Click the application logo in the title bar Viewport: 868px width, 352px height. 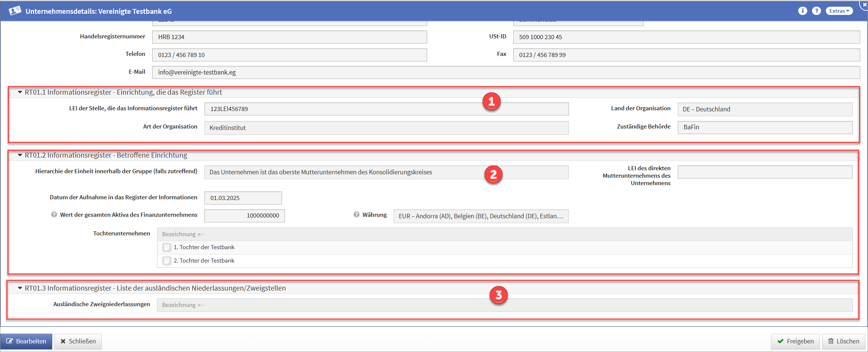pyautogui.click(x=15, y=11)
